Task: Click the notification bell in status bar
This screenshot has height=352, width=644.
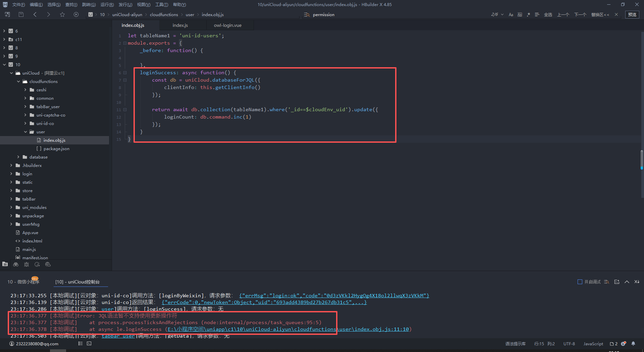Action: coord(633,344)
